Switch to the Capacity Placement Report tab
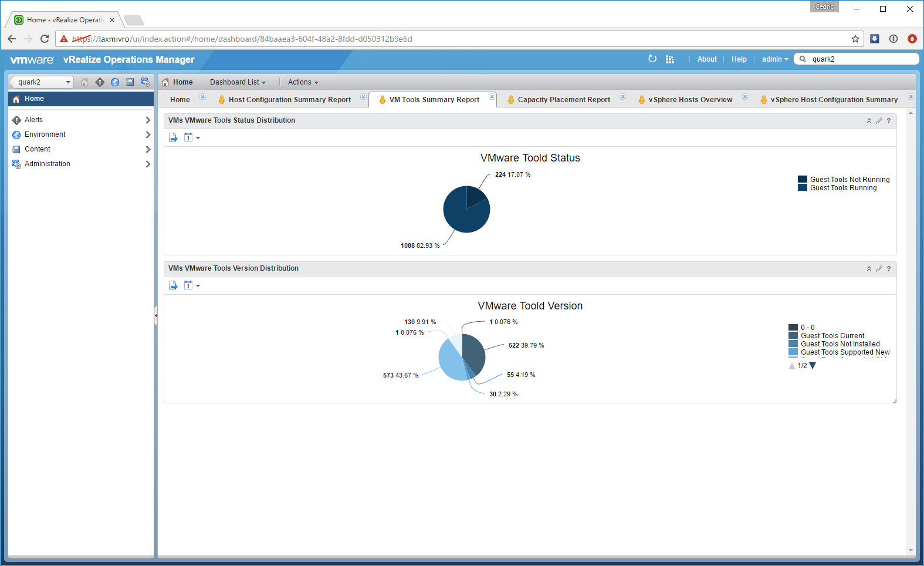The image size is (924, 566). pyautogui.click(x=563, y=100)
